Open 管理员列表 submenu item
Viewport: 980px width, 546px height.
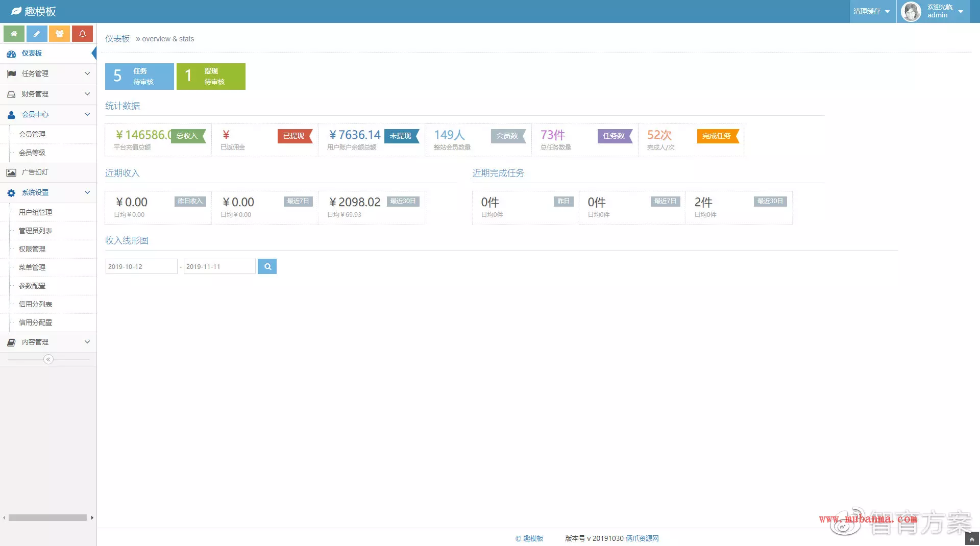pos(35,231)
